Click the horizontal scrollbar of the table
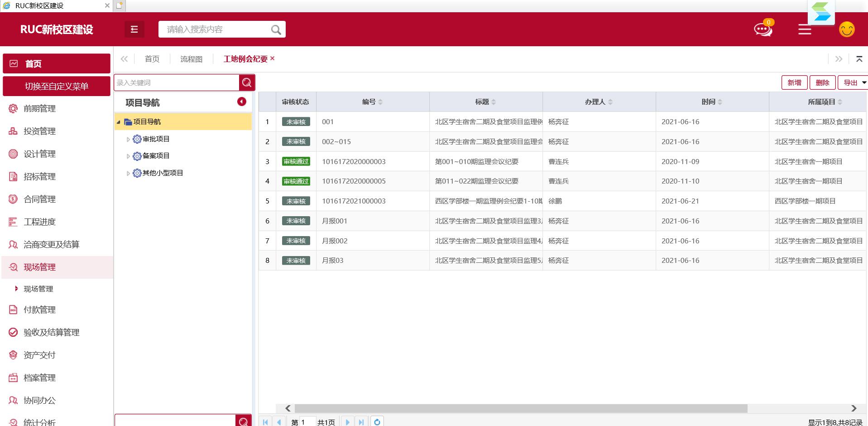The width and height of the screenshot is (868, 426). [x=521, y=408]
